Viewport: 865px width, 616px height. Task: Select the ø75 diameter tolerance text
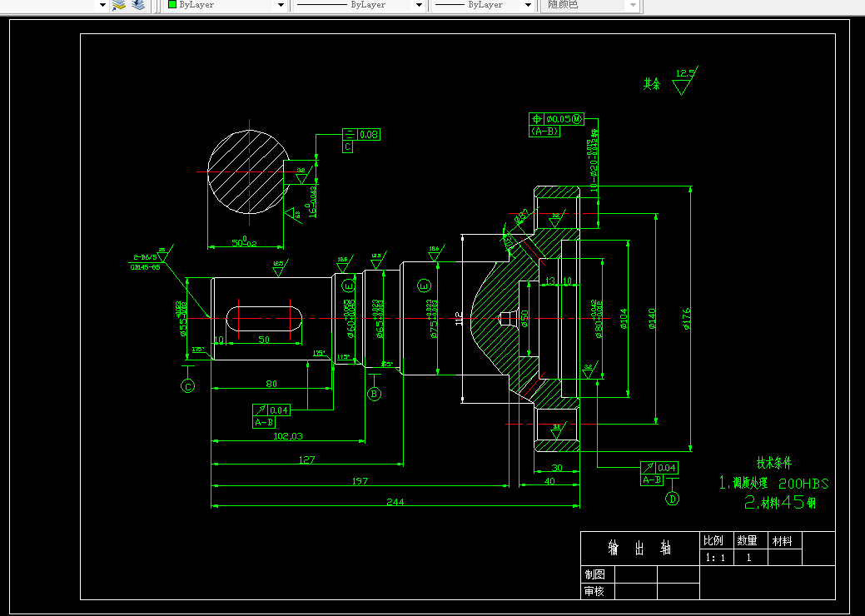pyautogui.click(x=433, y=319)
